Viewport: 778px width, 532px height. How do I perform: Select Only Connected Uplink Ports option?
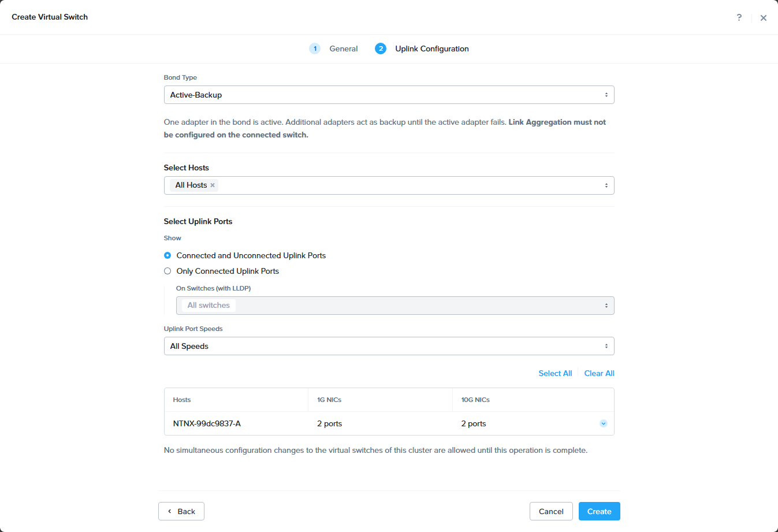(167, 271)
